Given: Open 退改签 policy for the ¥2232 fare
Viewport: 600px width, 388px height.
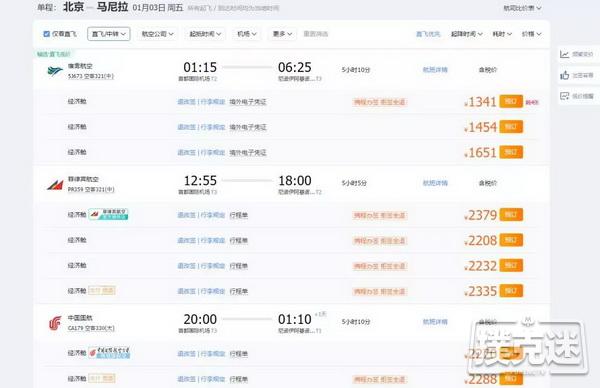Looking at the screenshot, I should pos(187,266).
